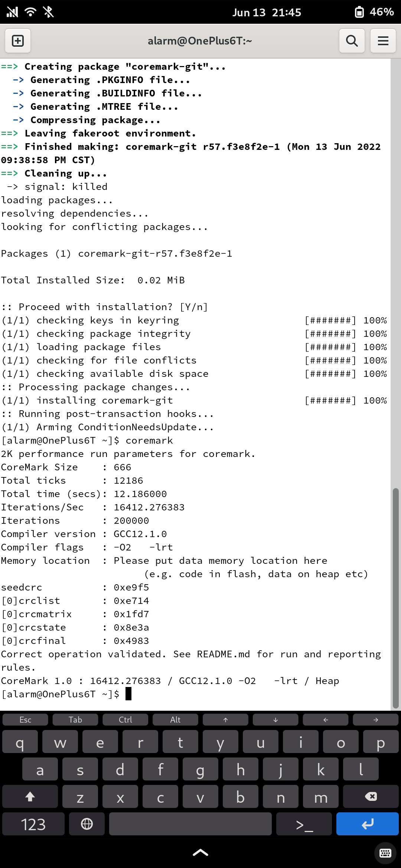Click the terminal scrollbar handle
401x868 pixels.
click(396, 598)
